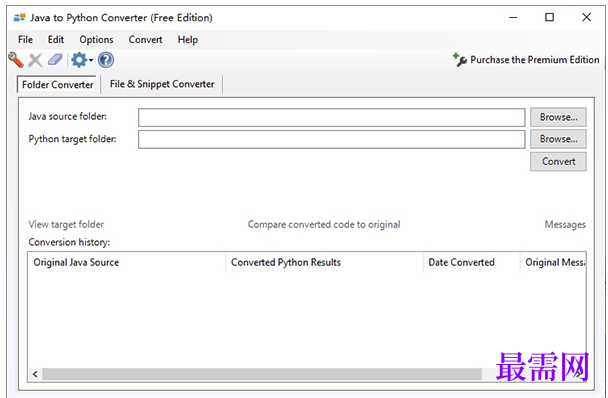Sort by Date Converted column header
The width and height of the screenshot is (608, 398).
pyautogui.click(x=472, y=263)
